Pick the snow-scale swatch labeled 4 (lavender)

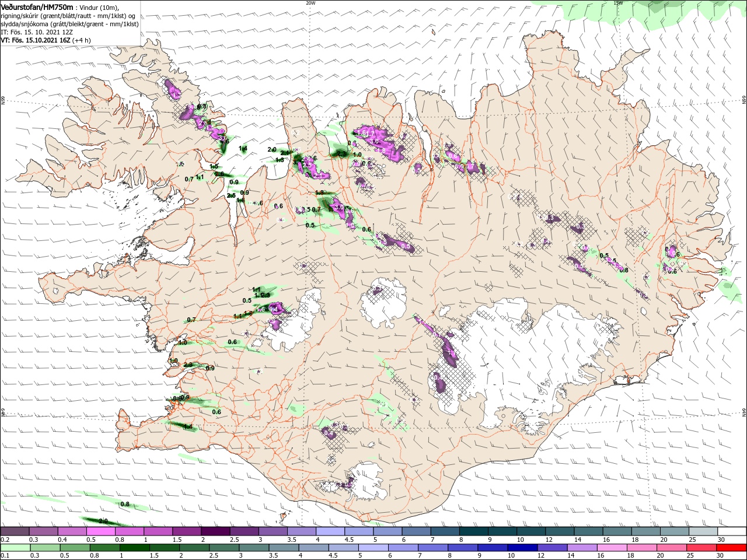tap(330, 531)
